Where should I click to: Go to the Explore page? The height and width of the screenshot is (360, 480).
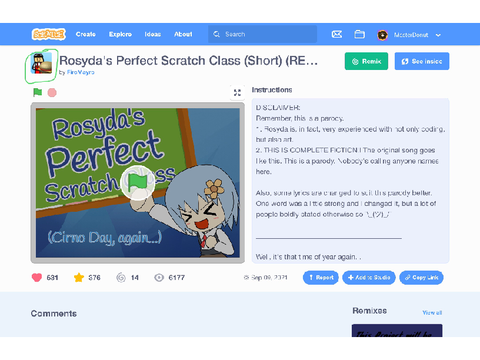(x=120, y=34)
